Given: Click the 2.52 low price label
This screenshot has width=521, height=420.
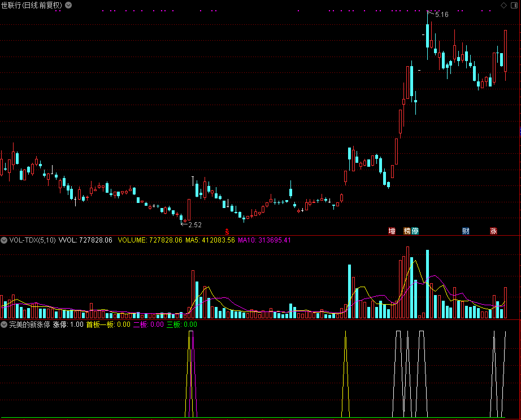Looking at the screenshot, I should tap(195, 225).
